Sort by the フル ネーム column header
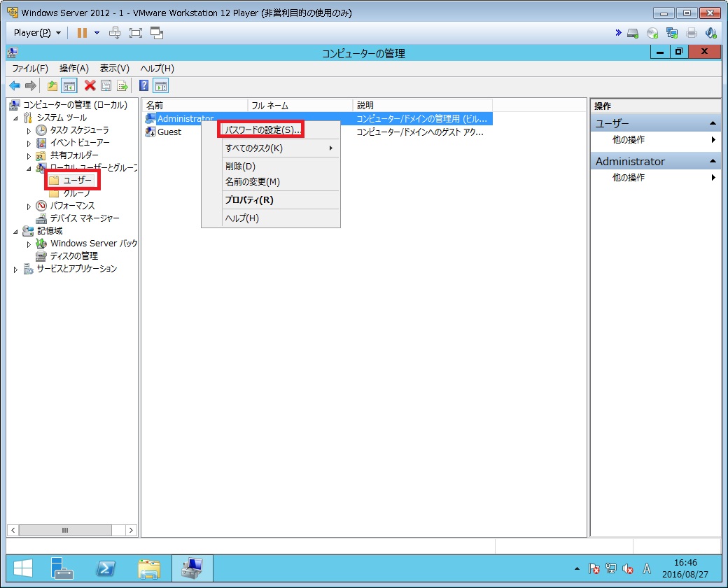The width and height of the screenshot is (728, 588). (x=300, y=106)
